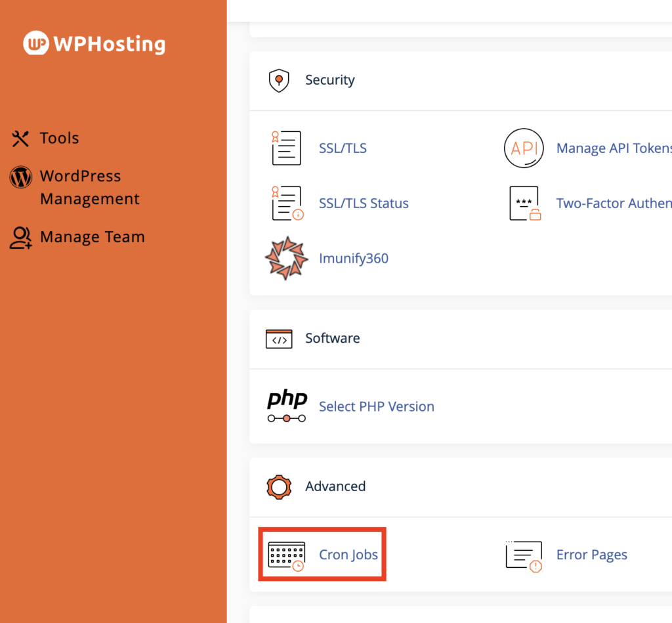Open the Imunify360 star icon
The height and width of the screenshot is (623, 672).
pos(286,258)
